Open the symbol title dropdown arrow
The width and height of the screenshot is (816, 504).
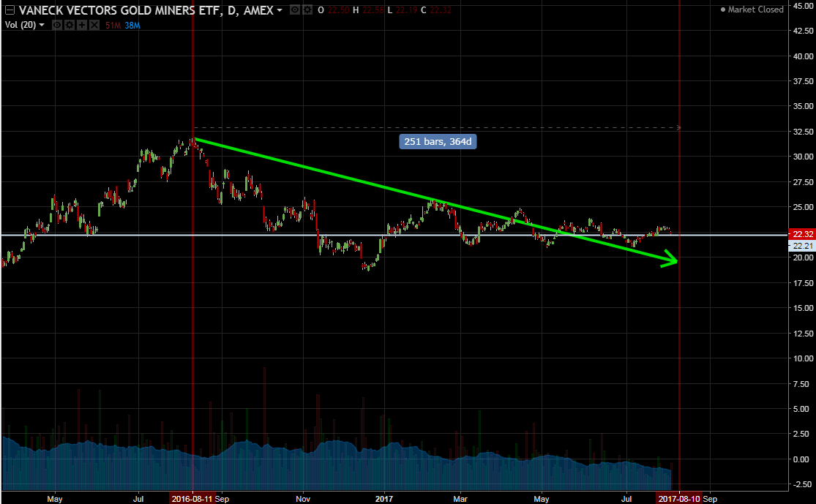tap(280, 10)
